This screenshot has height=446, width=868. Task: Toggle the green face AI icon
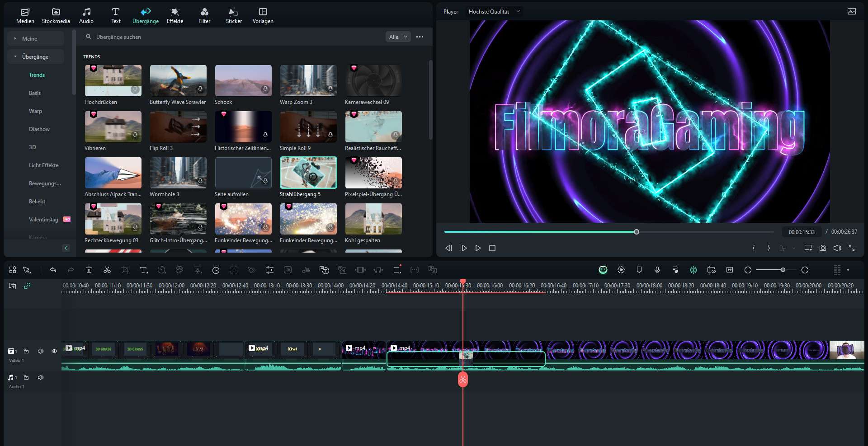click(603, 270)
